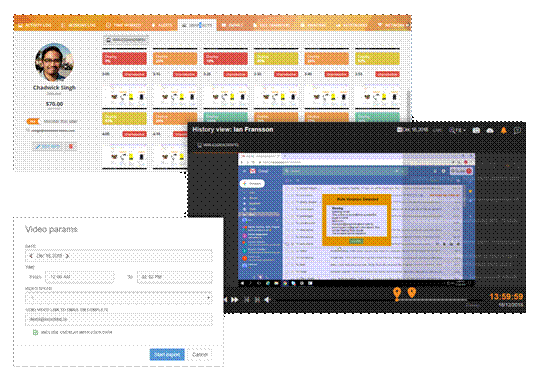The width and height of the screenshot is (541, 381).
Task: Toggle the orange switch under the profile amount
Action: (33, 121)
